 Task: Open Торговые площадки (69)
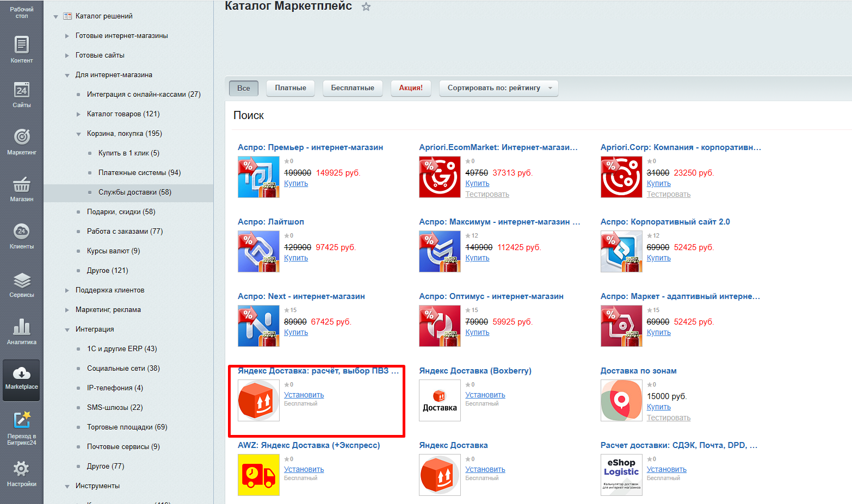[127, 427]
